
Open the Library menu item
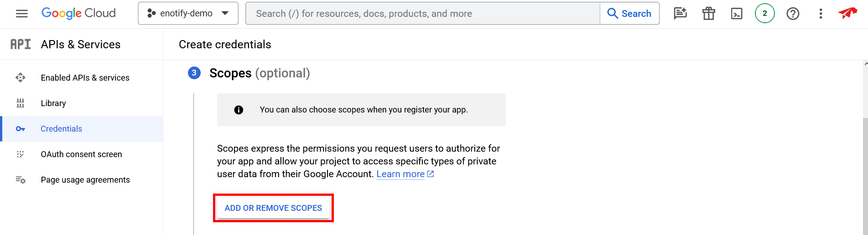(x=53, y=103)
